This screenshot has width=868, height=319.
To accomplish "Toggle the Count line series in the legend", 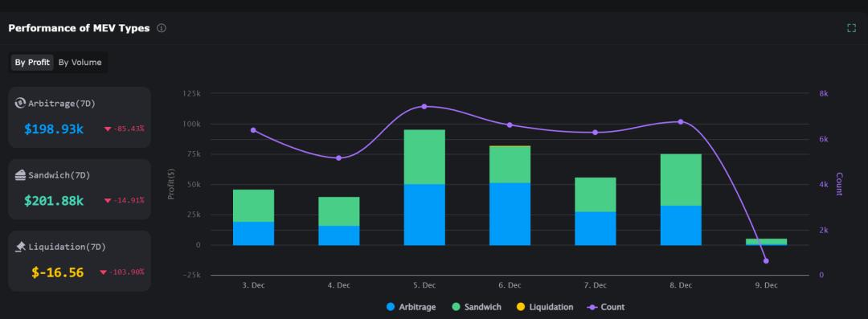I will 605,307.
